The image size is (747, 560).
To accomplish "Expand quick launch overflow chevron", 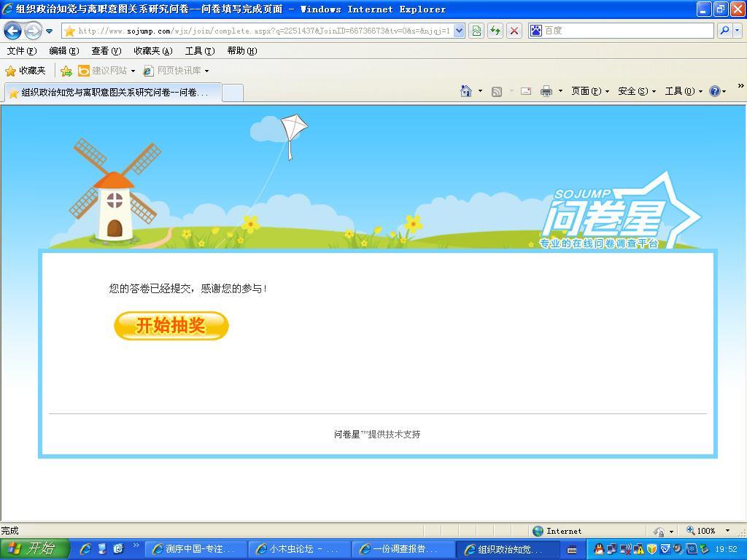I will pos(136,545).
